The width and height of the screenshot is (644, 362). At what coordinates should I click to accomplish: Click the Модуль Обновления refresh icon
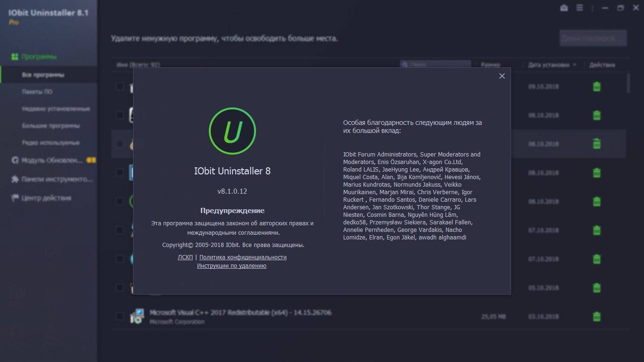(15, 160)
